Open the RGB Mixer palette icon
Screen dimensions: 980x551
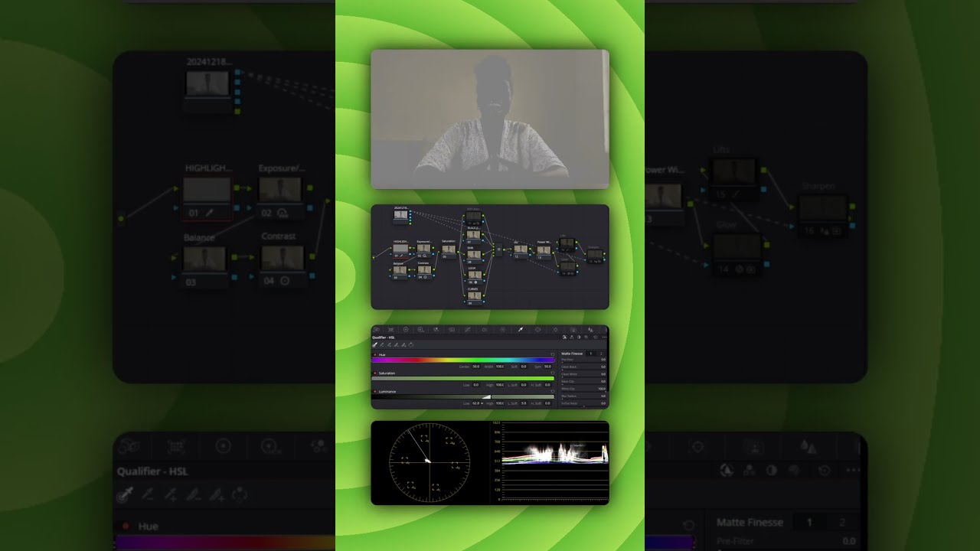(436, 330)
